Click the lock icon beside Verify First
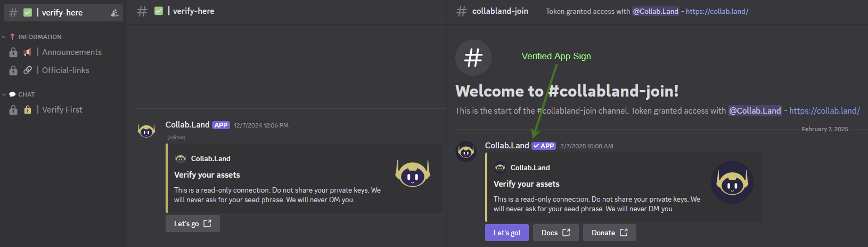This screenshot has width=868, height=247. click(13, 110)
